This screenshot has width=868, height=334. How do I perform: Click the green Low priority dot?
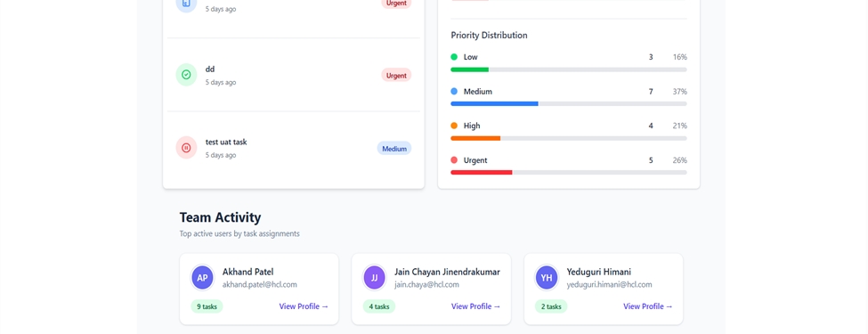click(x=454, y=57)
